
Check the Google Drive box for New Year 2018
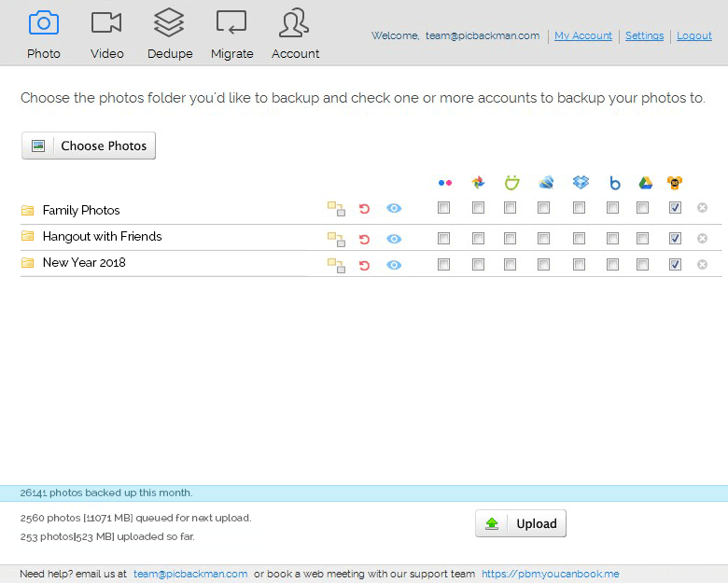tap(642, 264)
